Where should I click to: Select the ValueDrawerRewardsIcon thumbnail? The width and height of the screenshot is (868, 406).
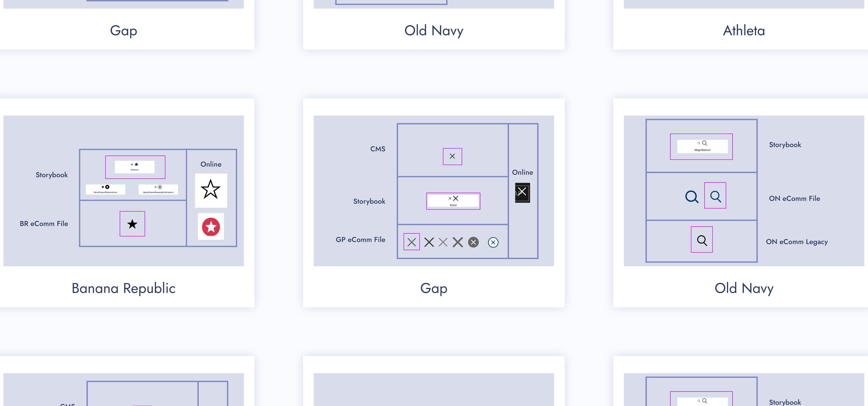click(x=106, y=189)
